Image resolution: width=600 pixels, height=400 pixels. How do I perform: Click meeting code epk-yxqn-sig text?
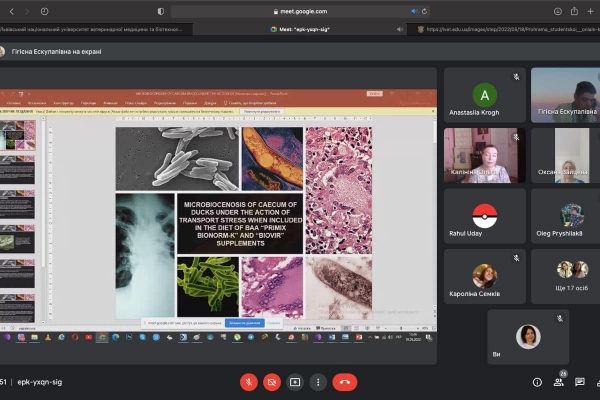(40, 382)
